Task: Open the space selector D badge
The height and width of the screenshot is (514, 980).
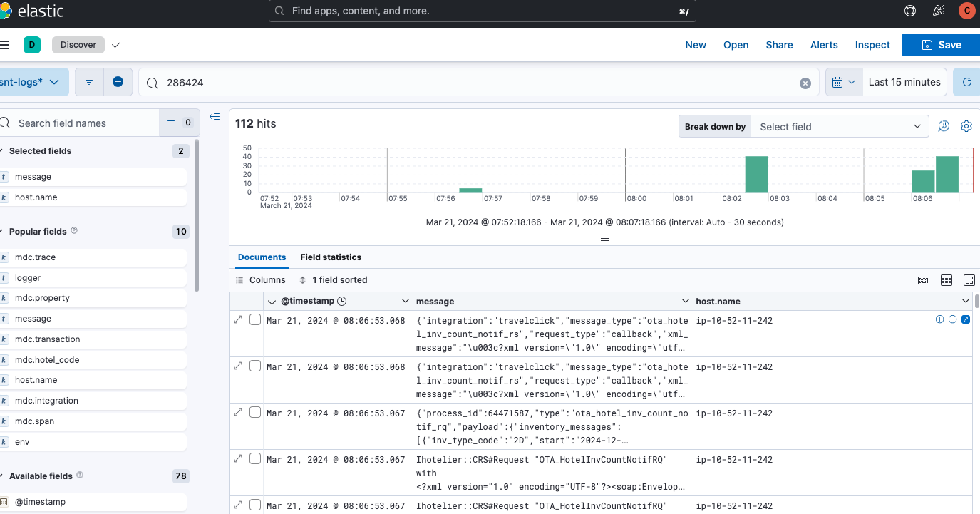Action: [x=32, y=45]
